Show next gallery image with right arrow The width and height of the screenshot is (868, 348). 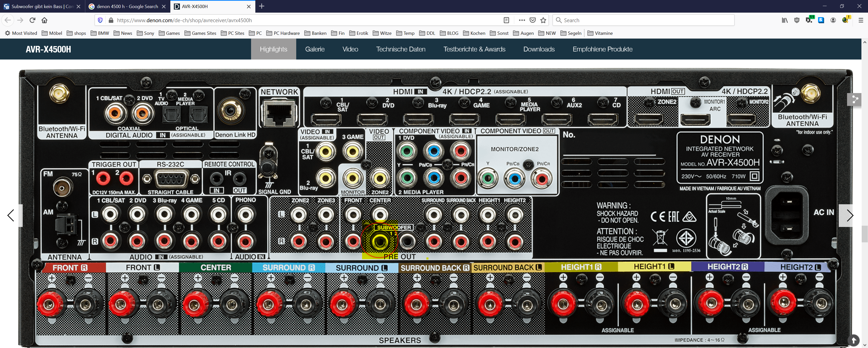(850, 215)
